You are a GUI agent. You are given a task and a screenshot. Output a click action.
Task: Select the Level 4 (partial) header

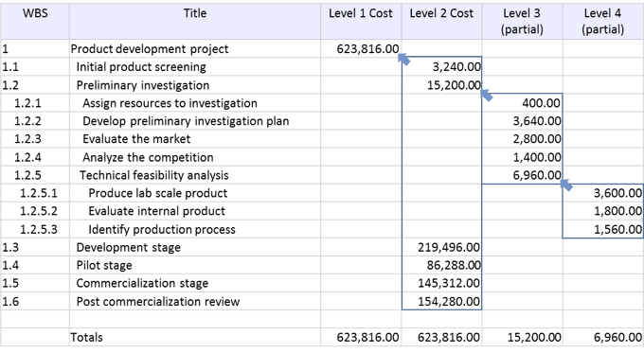[x=603, y=22]
